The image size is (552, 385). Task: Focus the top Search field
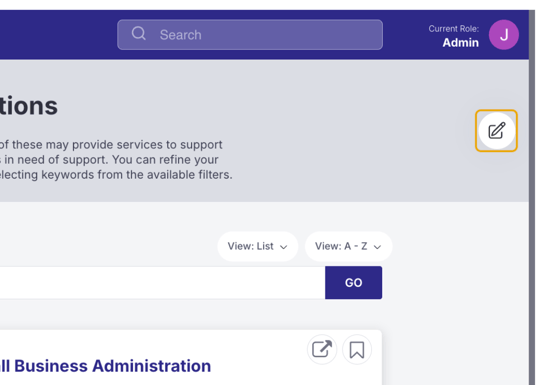(x=250, y=35)
